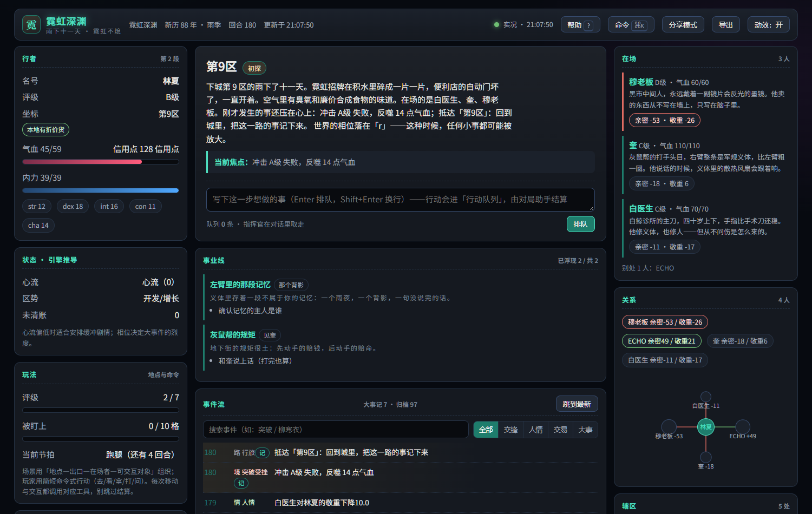
Task: Click the str 12 attribute chip
Action: coord(37,207)
